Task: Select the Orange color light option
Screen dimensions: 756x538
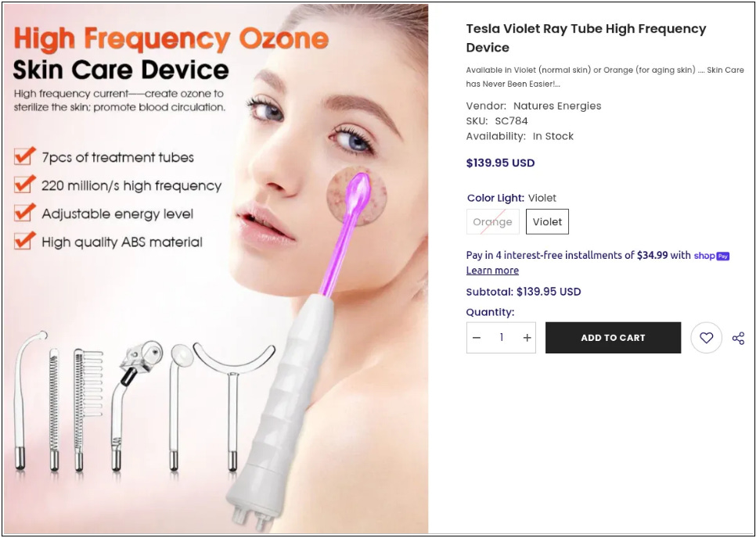Action: pos(493,221)
